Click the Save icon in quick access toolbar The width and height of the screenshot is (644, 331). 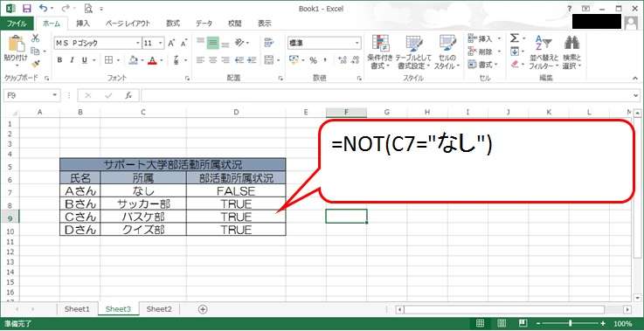point(27,8)
